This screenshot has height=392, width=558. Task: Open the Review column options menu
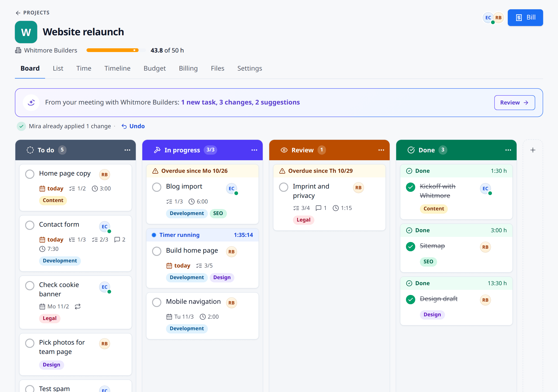click(x=381, y=150)
